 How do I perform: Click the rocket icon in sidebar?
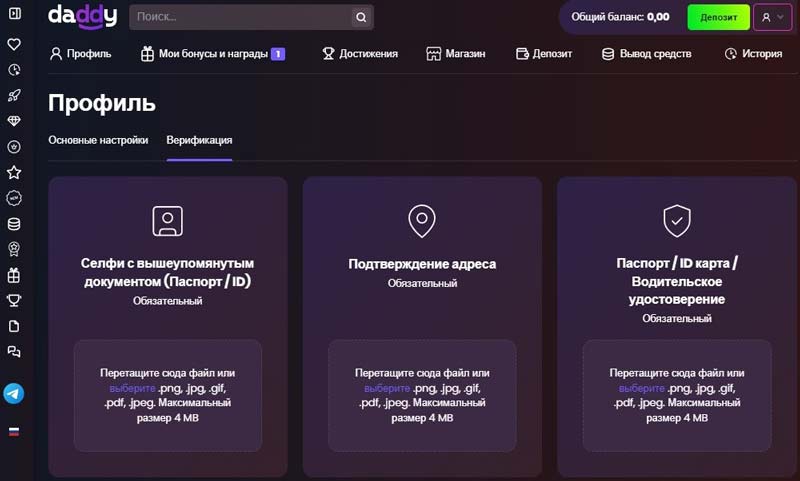click(14, 96)
